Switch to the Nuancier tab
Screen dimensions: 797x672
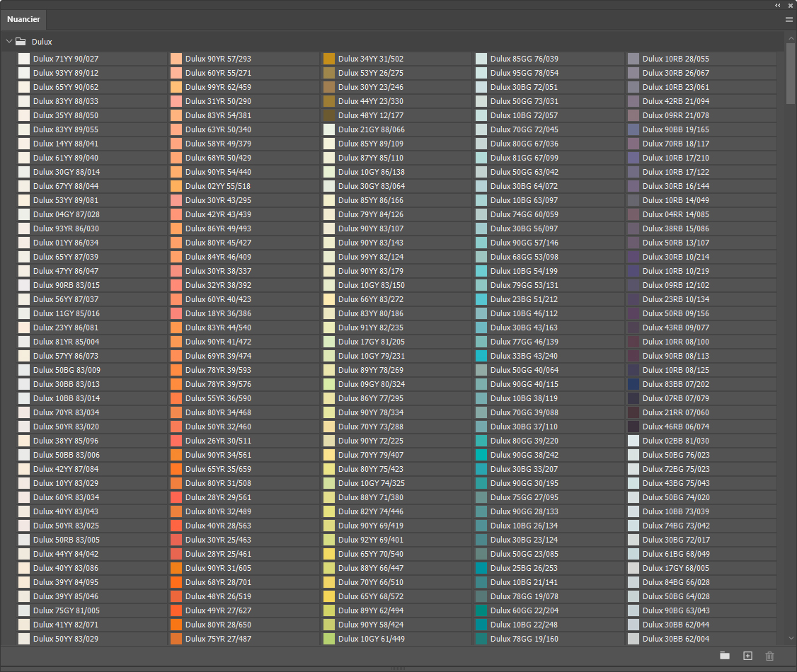pos(23,19)
